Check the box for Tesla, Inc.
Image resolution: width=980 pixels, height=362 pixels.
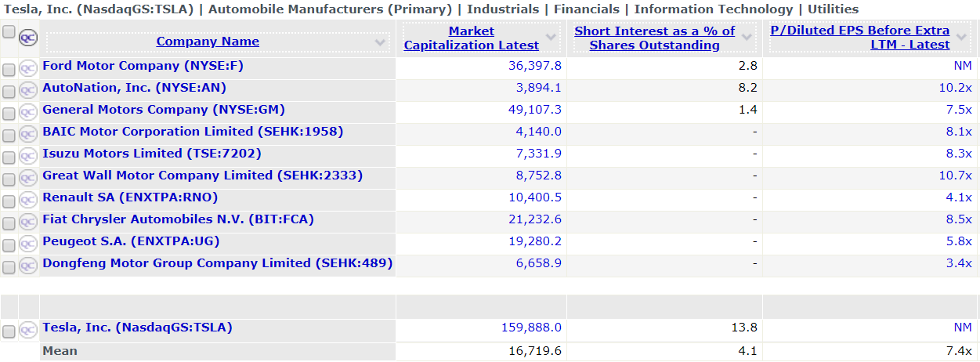[x=9, y=331]
